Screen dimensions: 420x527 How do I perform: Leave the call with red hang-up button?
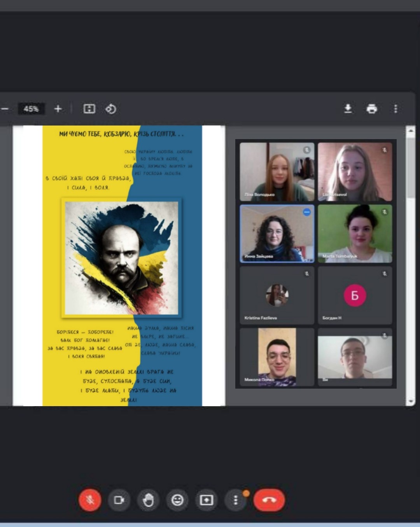(269, 500)
